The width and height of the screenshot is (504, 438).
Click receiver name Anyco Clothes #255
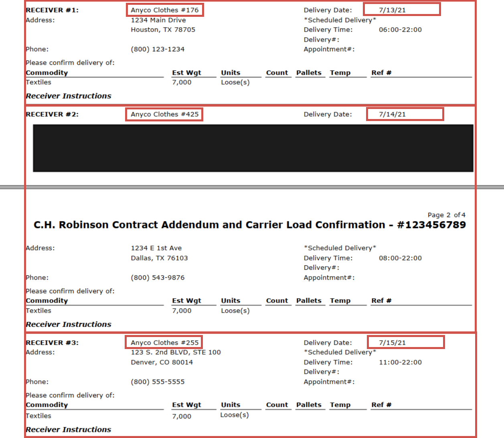165,343
